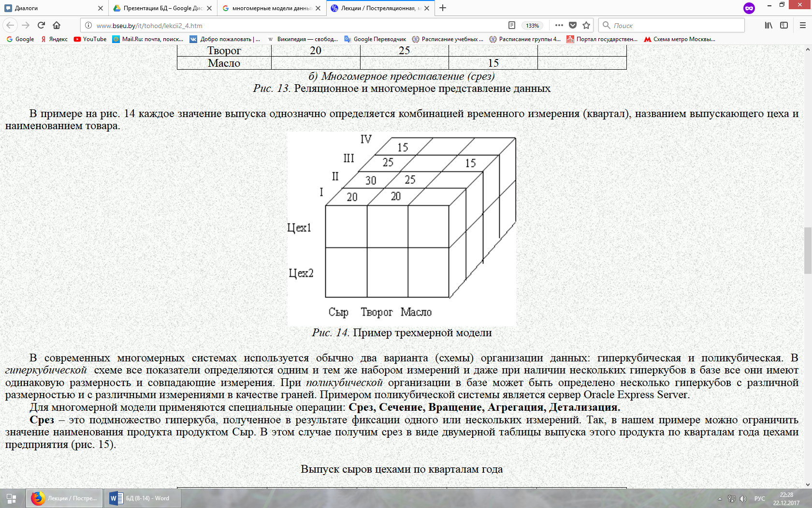Click scrollbar down arrow
Image resolution: width=812 pixels, height=508 pixels.
[808, 484]
